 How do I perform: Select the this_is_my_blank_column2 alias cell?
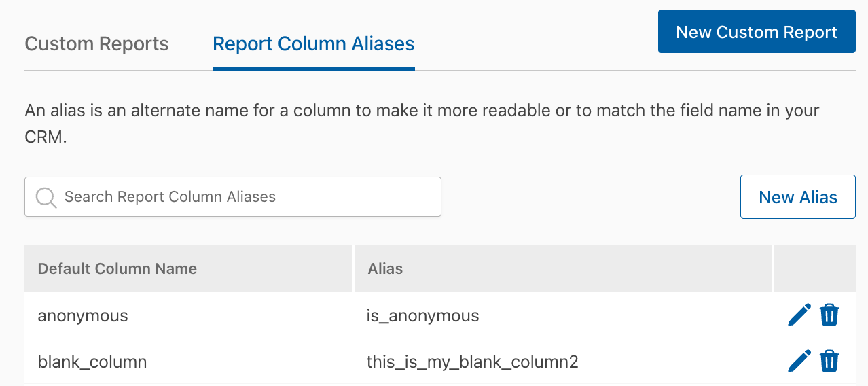(x=564, y=361)
